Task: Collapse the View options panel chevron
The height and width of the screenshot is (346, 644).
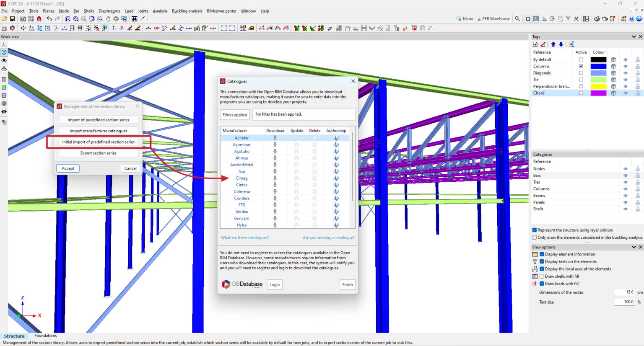Action: [x=634, y=247]
